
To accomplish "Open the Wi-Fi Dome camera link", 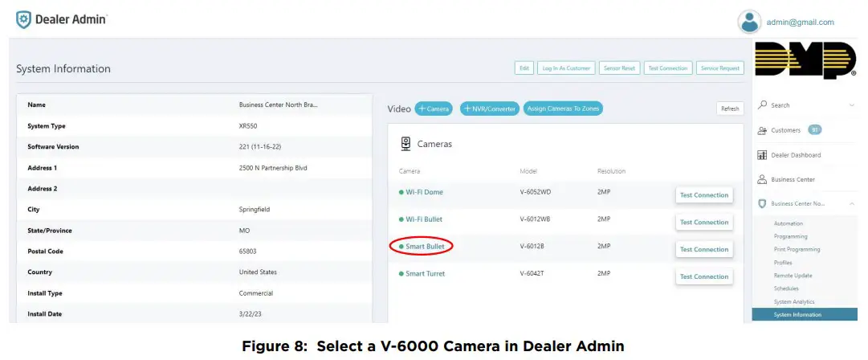I will click(425, 192).
